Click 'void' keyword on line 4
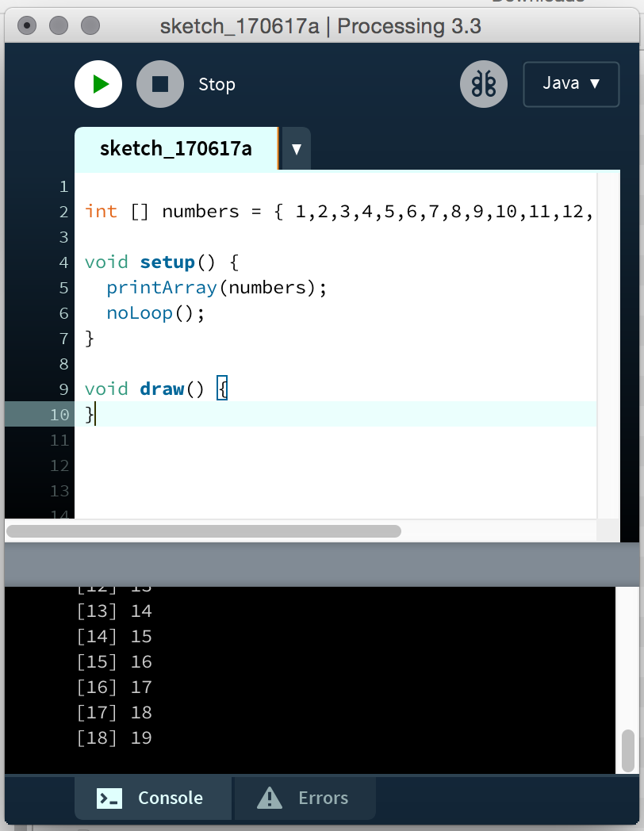The height and width of the screenshot is (831, 644). [106, 262]
